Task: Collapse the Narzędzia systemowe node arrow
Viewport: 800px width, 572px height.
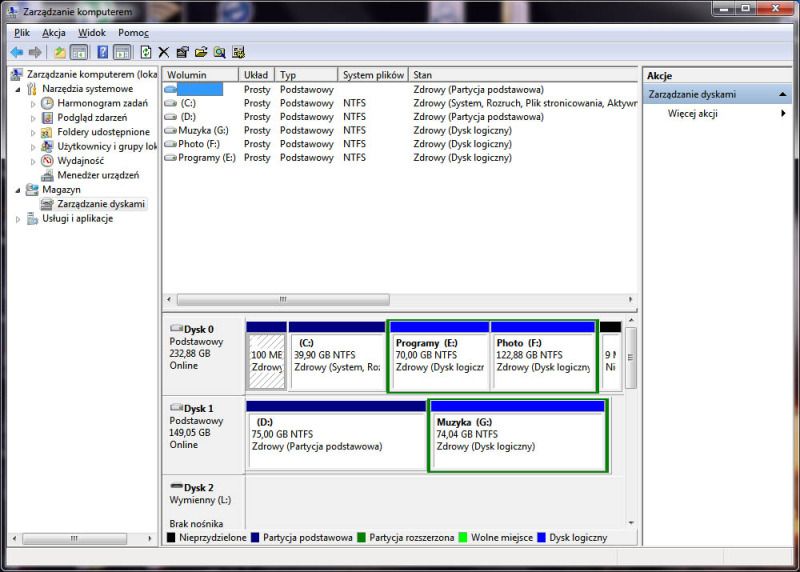Action: pos(18,89)
